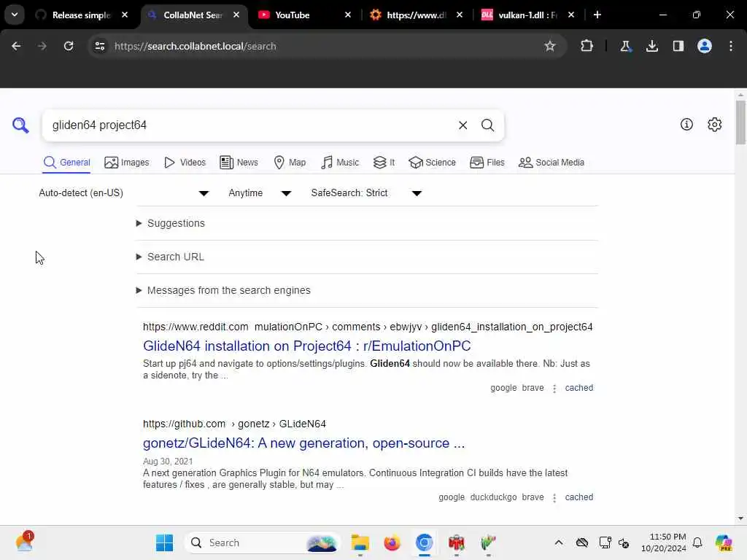Select the Files search category

(x=487, y=163)
